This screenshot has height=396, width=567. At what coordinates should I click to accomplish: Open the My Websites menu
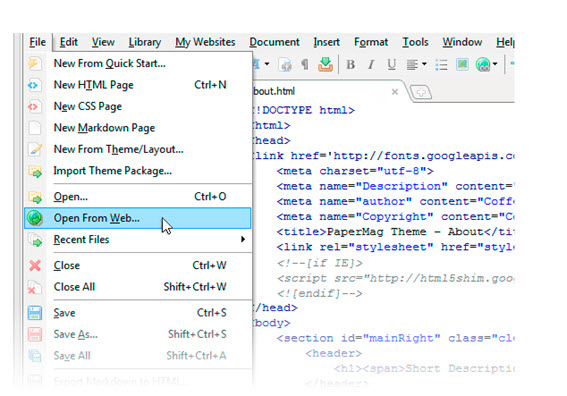click(x=205, y=42)
